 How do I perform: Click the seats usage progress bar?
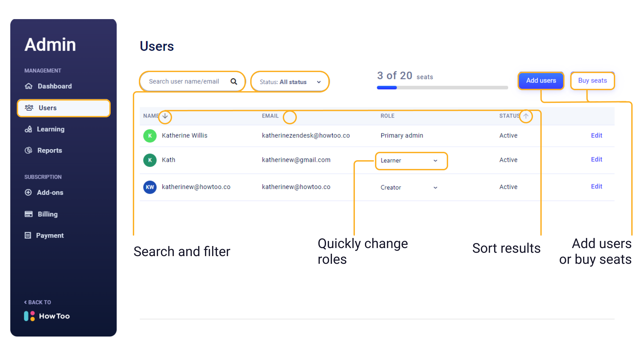click(x=442, y=87)
